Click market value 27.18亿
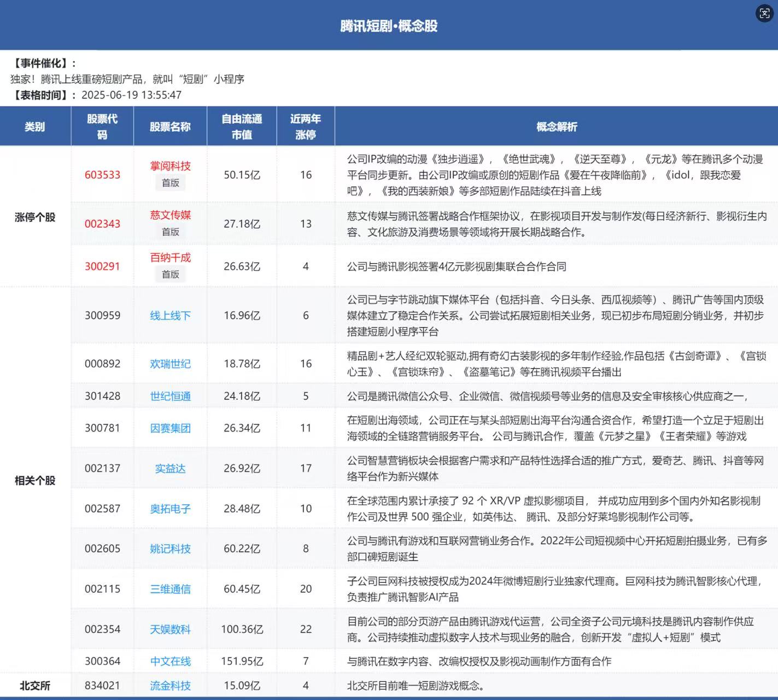This screenshot has height=700, width=778. (x=242, y=224)
